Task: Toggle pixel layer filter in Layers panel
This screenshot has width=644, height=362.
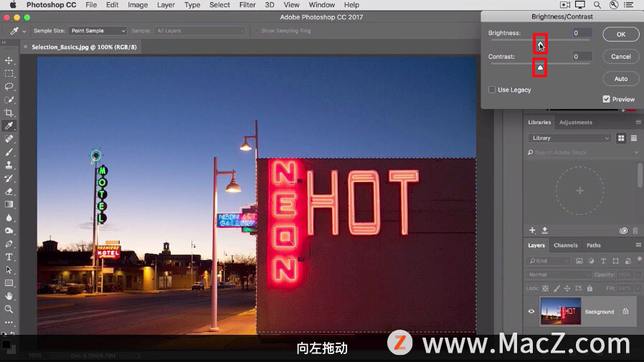Action: click(579, 261)
